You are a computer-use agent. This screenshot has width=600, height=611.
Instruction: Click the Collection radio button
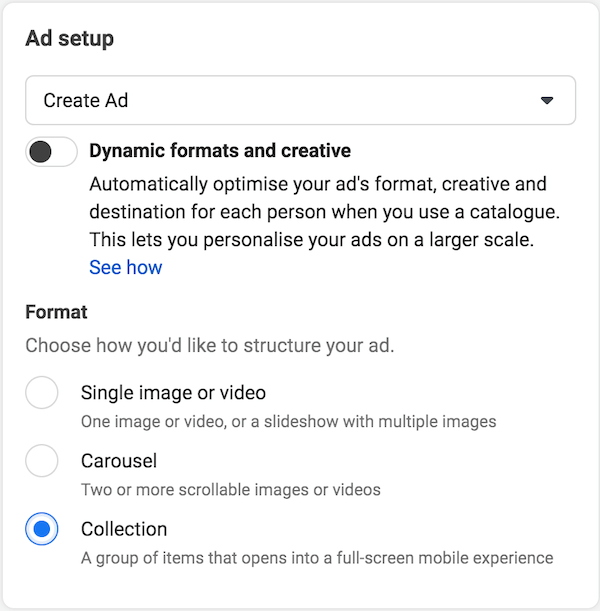coord(42,529)
